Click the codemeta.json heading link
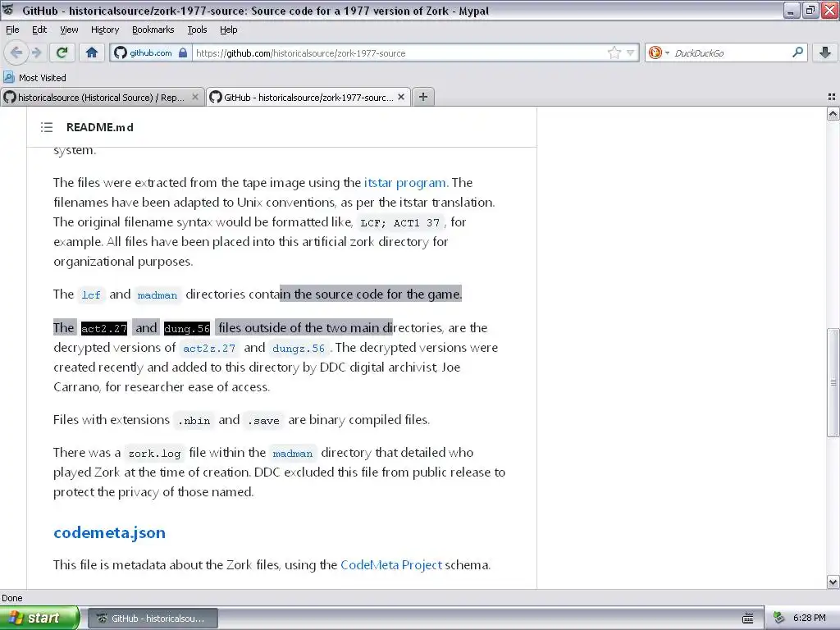This screenshot has width=840, height=630. (109, 532)
